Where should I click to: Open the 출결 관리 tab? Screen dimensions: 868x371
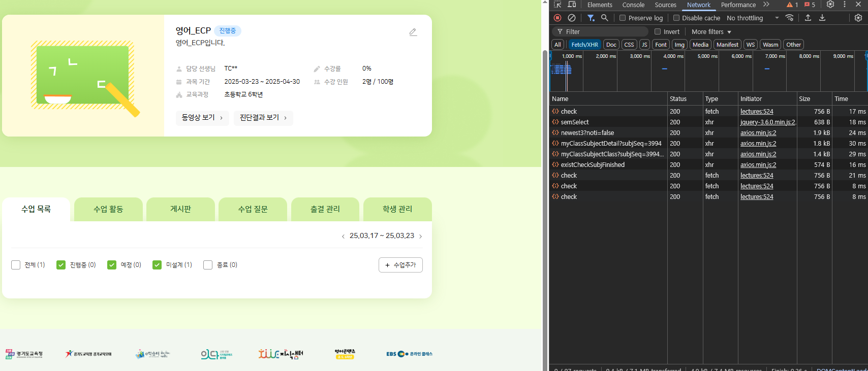point(325,209)
